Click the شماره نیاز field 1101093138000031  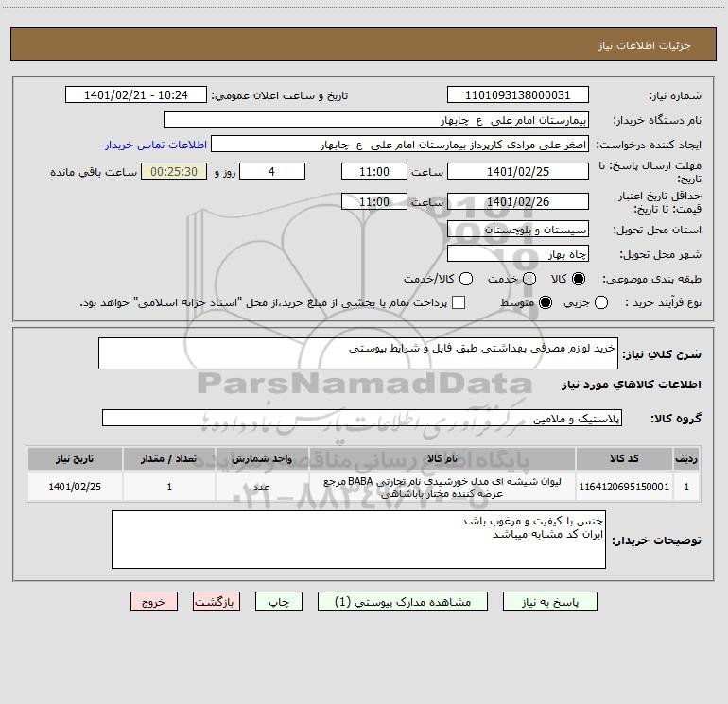tap(518, 94)
